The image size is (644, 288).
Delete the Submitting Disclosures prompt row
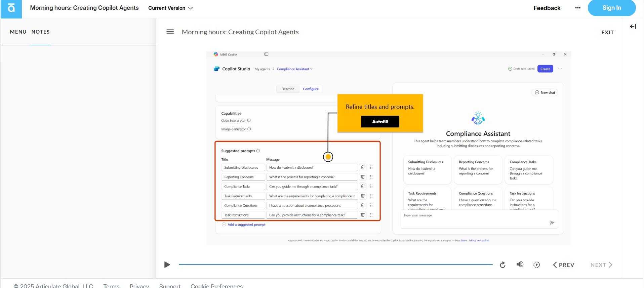click(x=363, y=167)
